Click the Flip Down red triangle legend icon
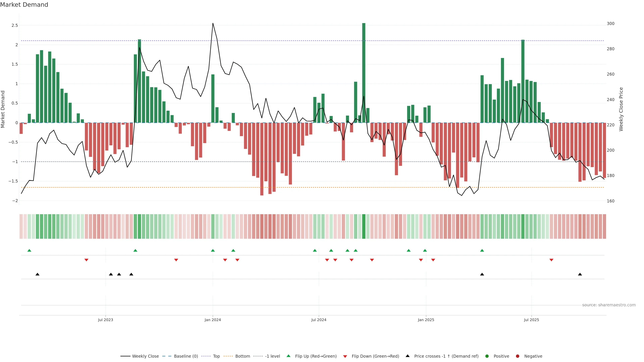 click(345, 356)
